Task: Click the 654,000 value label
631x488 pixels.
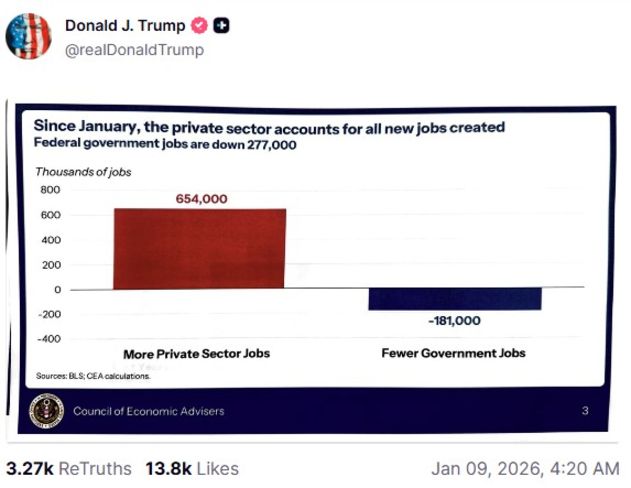Action: point(201,199)
